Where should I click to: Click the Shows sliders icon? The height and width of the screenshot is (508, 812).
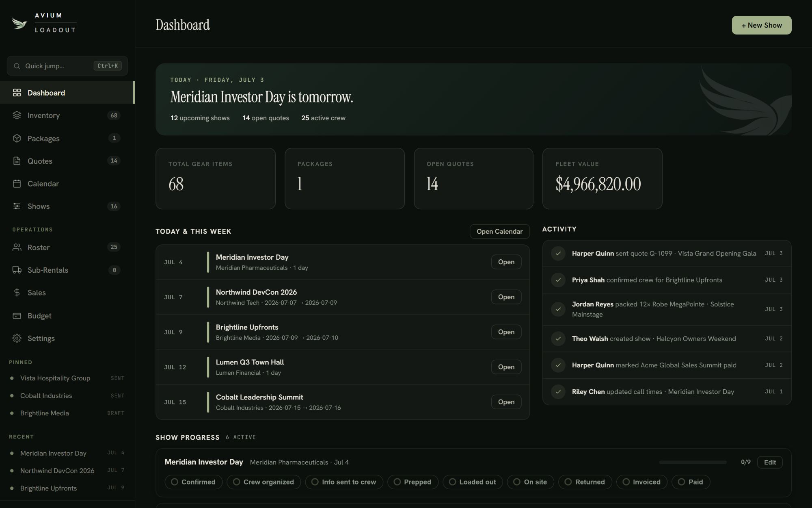pos(17,206)
